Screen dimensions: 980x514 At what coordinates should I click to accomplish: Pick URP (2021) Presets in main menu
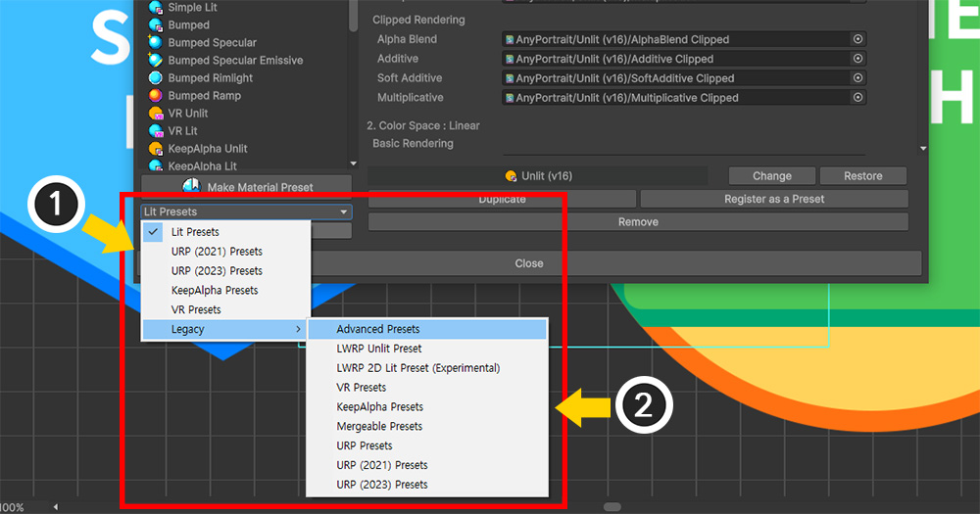point(217,252)
